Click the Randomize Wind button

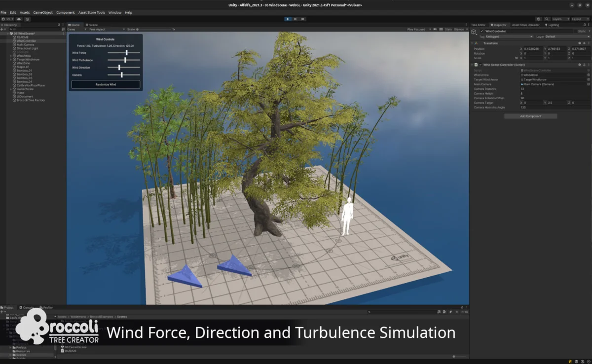pos(106,84)
